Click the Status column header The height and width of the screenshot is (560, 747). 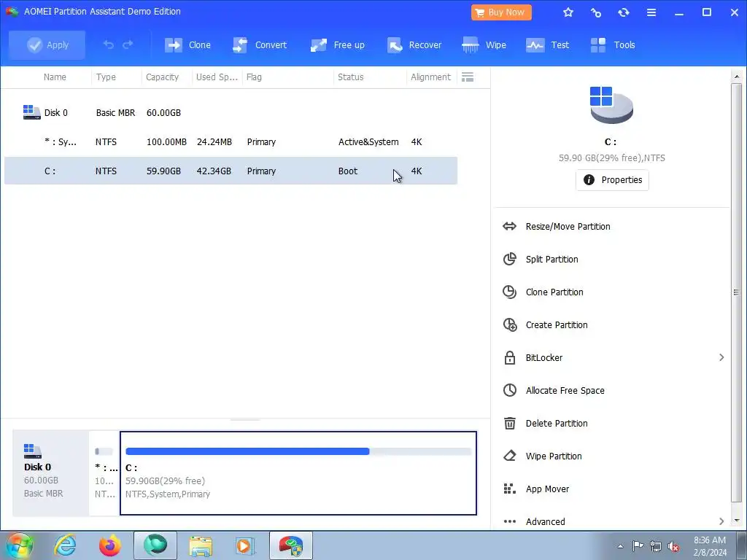click(x=351, y=77)
